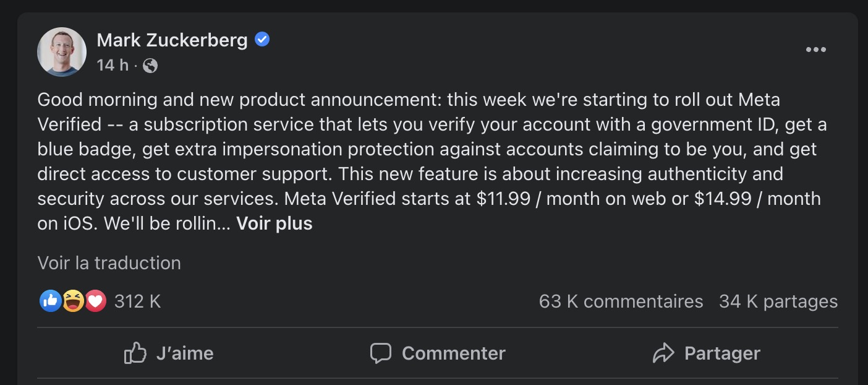The image size is (868, 385).
Task: Click the speech bubble icon beside Commenter
Action: (380, 353)
